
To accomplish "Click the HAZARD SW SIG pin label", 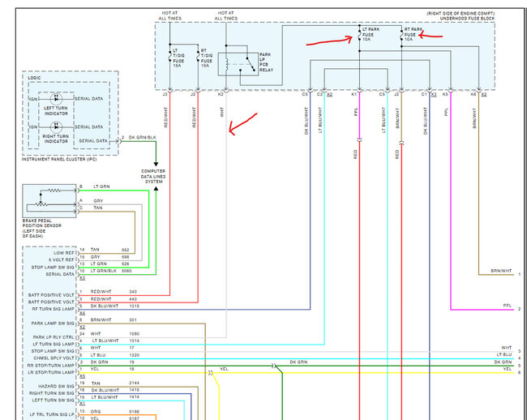I will tap(56, 387).
